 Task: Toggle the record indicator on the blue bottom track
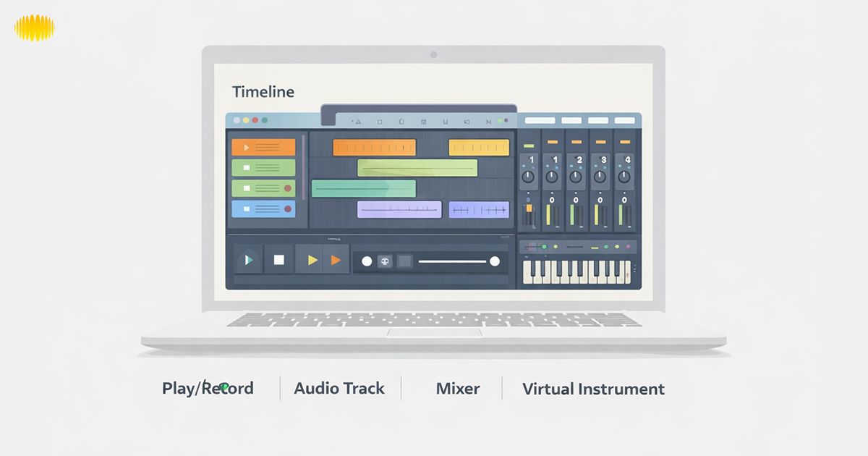click(288, 208)
